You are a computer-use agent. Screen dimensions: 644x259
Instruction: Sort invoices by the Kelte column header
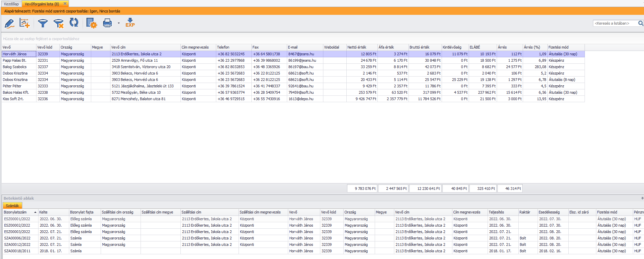coord(53,212)
